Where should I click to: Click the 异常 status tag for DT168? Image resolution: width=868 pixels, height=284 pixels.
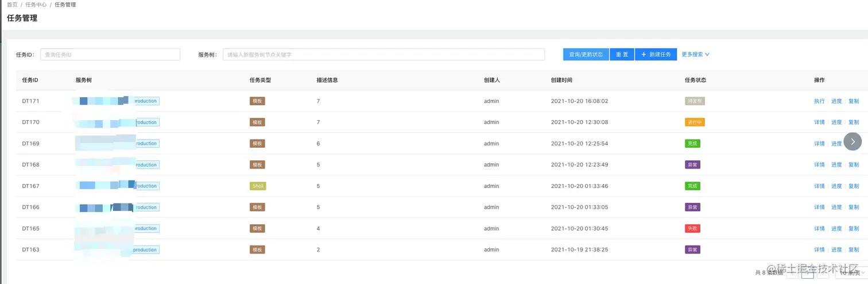point(692,165)
